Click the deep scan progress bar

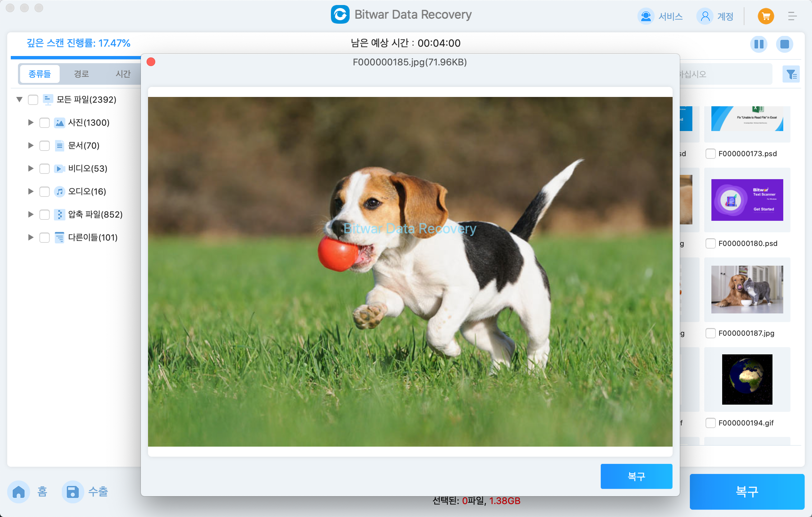coord(71,55)
